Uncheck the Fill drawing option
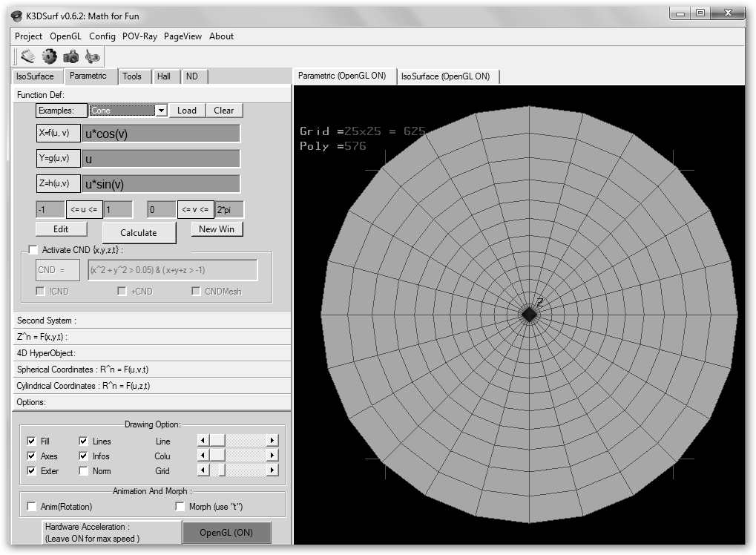The image size is (756, 555). pos(32,441)
